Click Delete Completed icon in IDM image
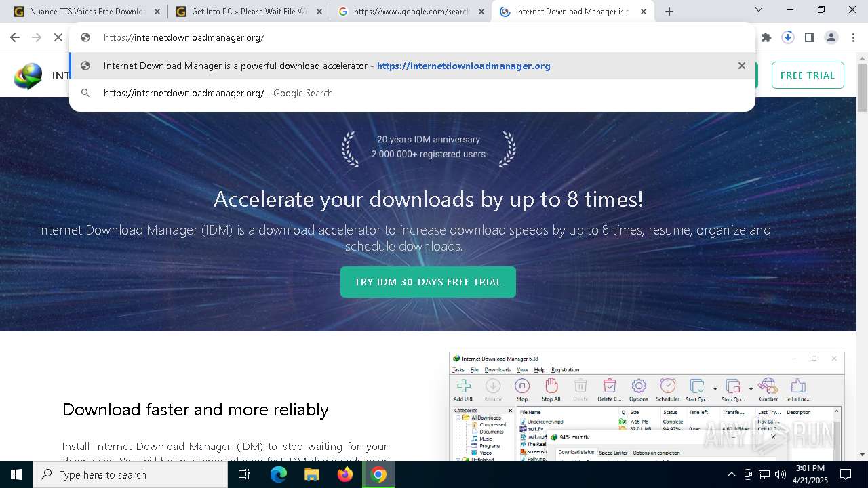 click(x=610, y=389)
